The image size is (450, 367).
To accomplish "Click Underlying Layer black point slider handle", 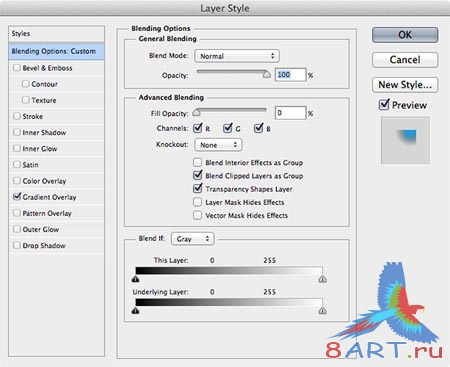I will point(135,311).
